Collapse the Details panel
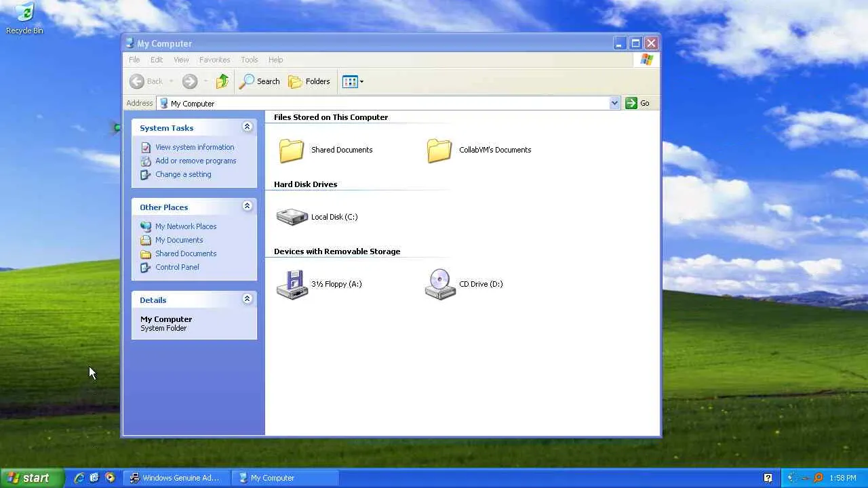Viewport: 868px width, 488px height. (247, 299)
